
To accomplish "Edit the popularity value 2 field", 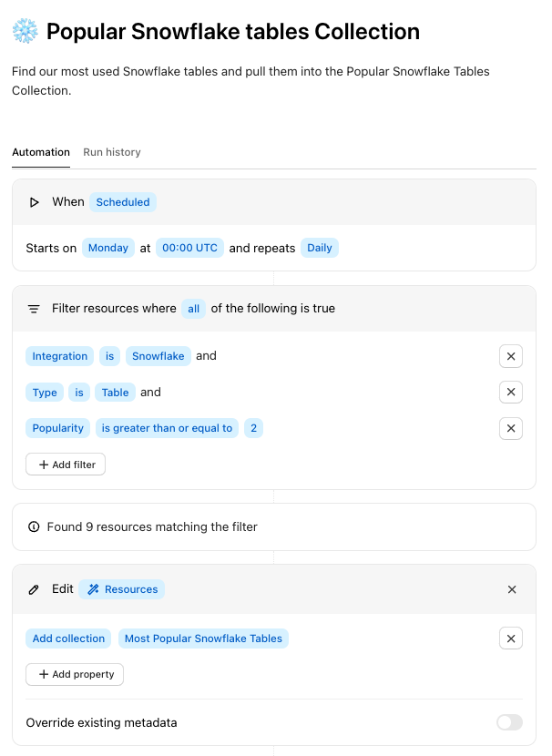I will [253, 428].
